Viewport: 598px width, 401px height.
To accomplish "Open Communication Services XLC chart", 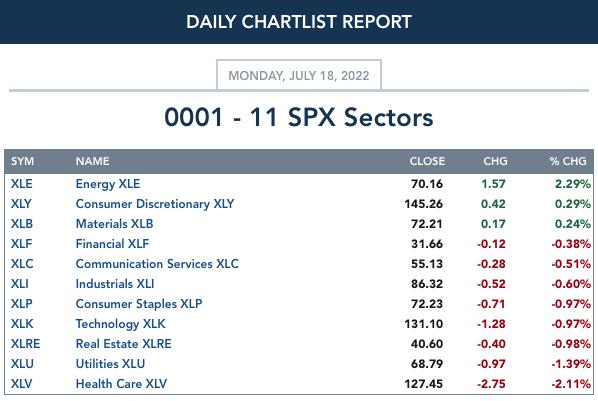I will point(157,264).
